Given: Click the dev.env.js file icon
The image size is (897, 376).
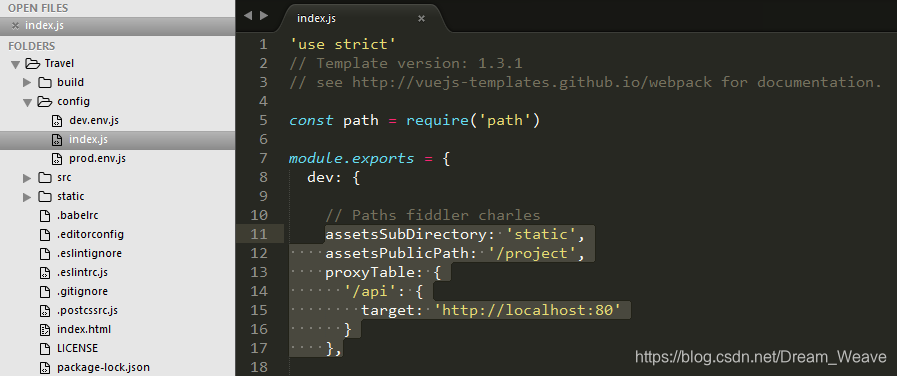Looking at the screenshot, I should (x=57, y=121).
